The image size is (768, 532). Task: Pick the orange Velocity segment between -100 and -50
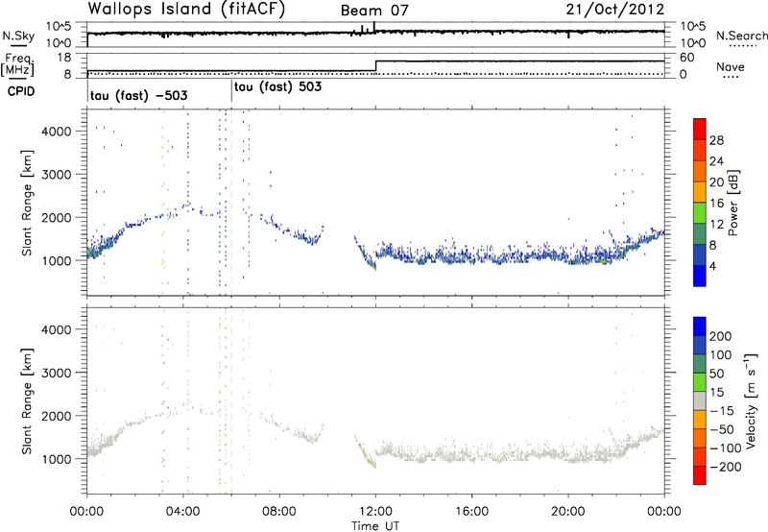700,438
